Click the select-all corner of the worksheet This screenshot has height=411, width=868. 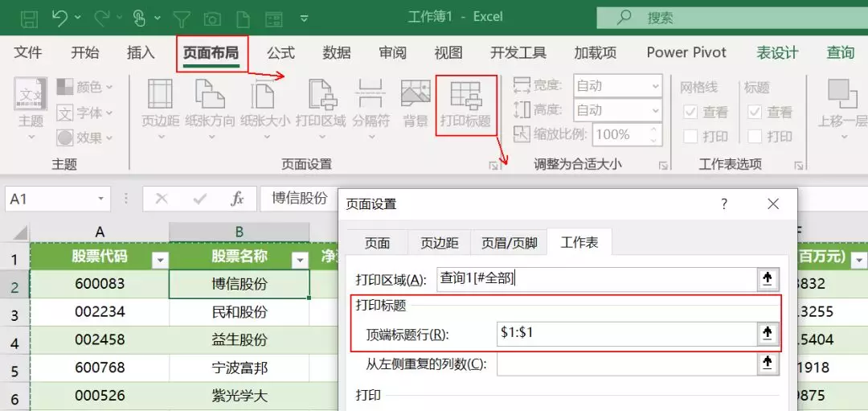(x=15, y=232)
